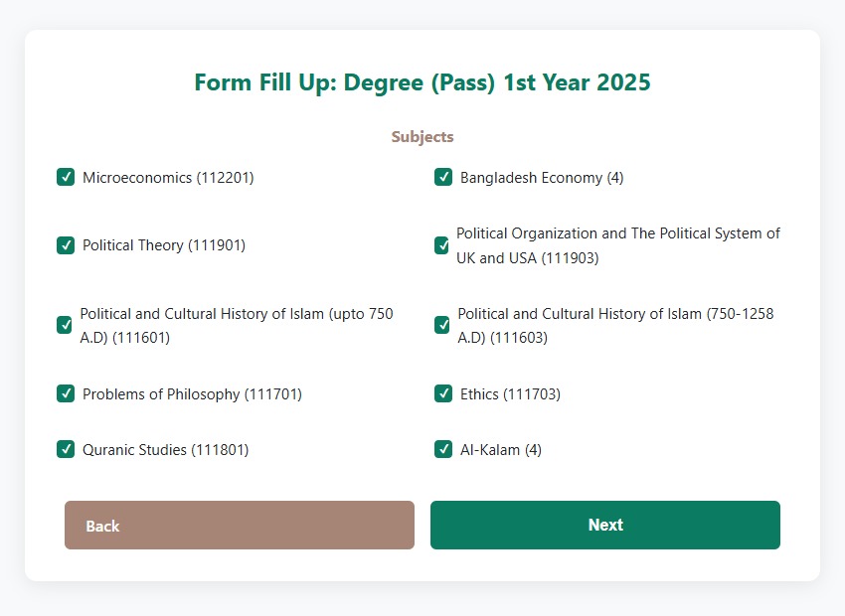The height and width of the screenshot is (616, 845).
Task: Uncheck Islam history upto 750 A.D checkbox
Action: 65,325
